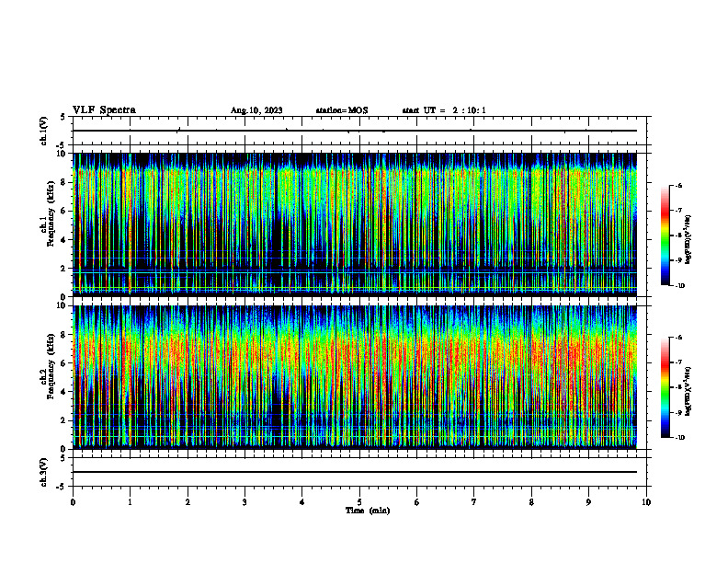
Task: Click time-axis end tick label "10"
Action: pos(646,502)
